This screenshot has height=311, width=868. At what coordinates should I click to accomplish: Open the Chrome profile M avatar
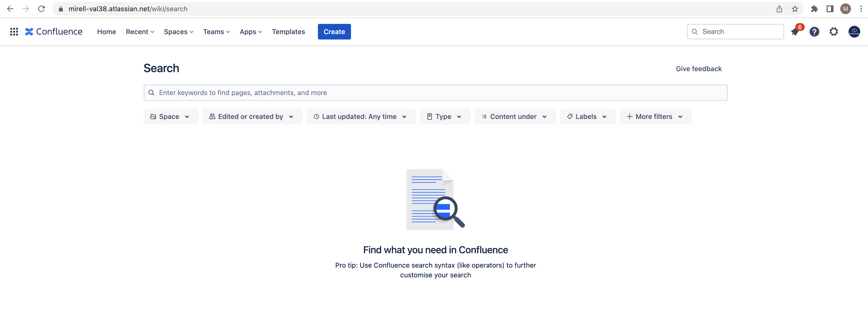pos(845,9)
